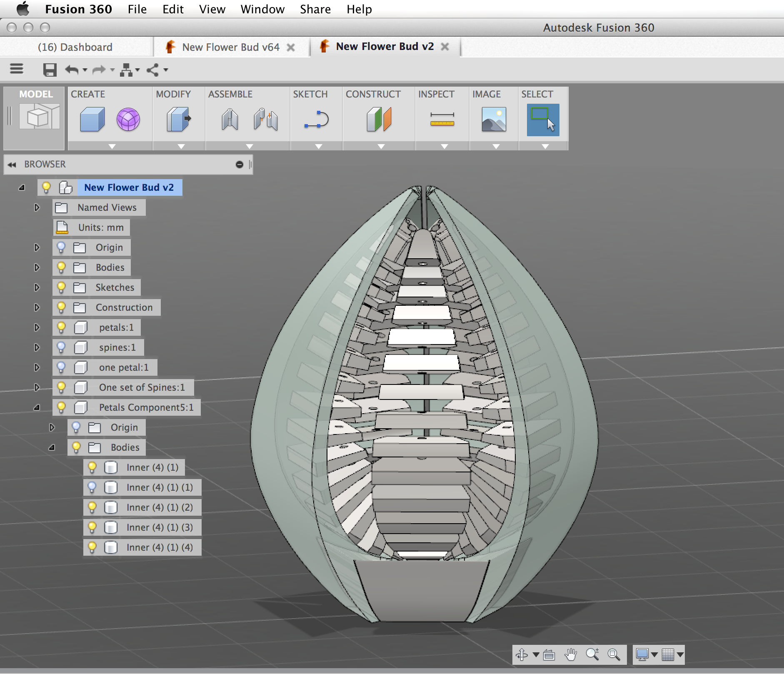This screenshot has width=784, height=674.
Task: Select Inner (4) (1) (3) body item
Action: coord(159,527)
